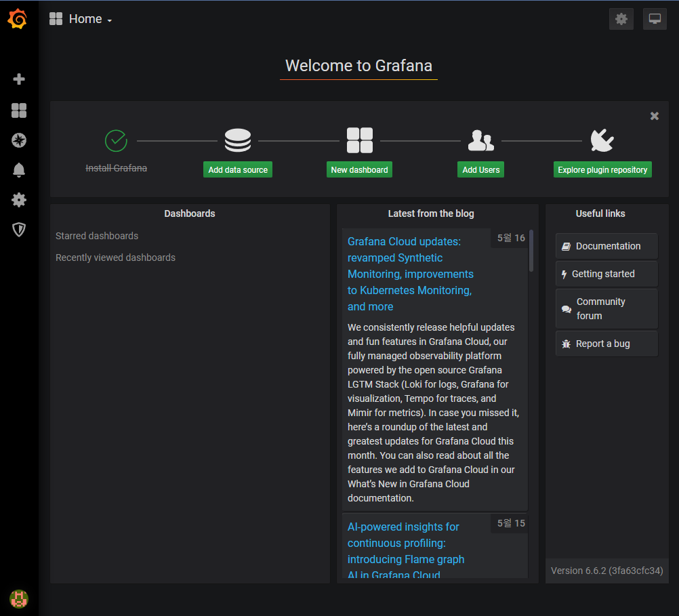The width and height of the screenshot is (679, 616).
Task: Click the Latest from the blog heading
Action: click(x=431, y=213)
